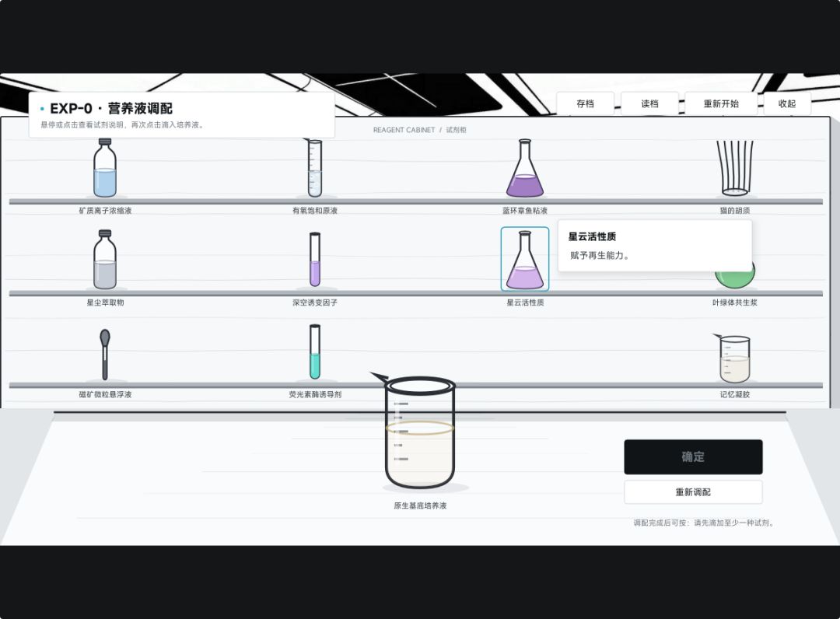Reset the mixture with 重新调配
The image size is (840, 619).
pos(693,492)
